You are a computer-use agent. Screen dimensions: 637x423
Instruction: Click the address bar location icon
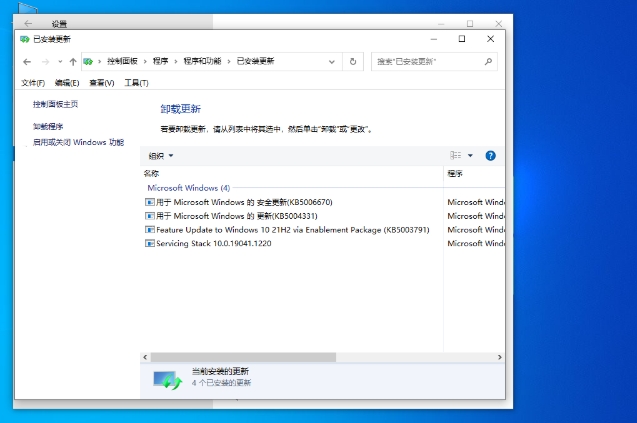91,61
